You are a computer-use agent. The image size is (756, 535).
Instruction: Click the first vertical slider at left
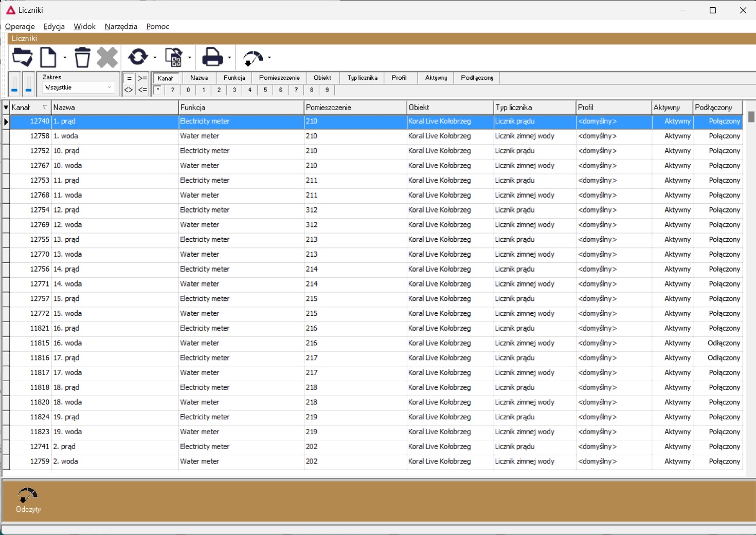tap(14, 84)
